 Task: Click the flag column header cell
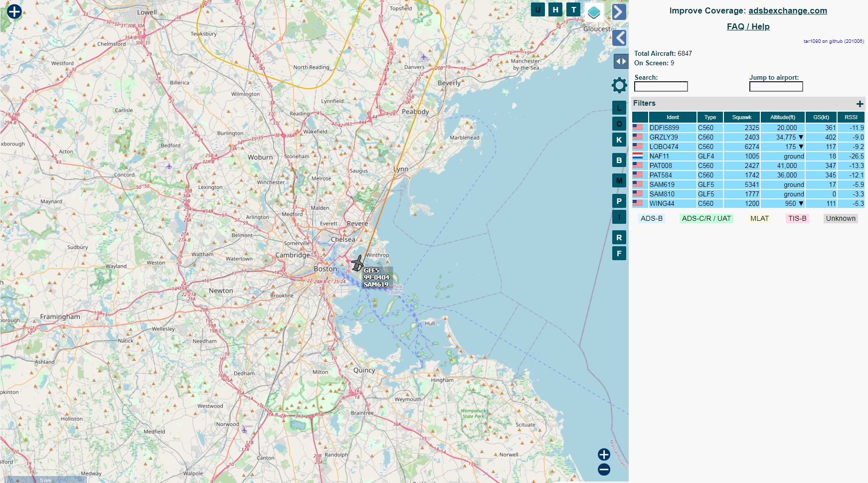640,117
